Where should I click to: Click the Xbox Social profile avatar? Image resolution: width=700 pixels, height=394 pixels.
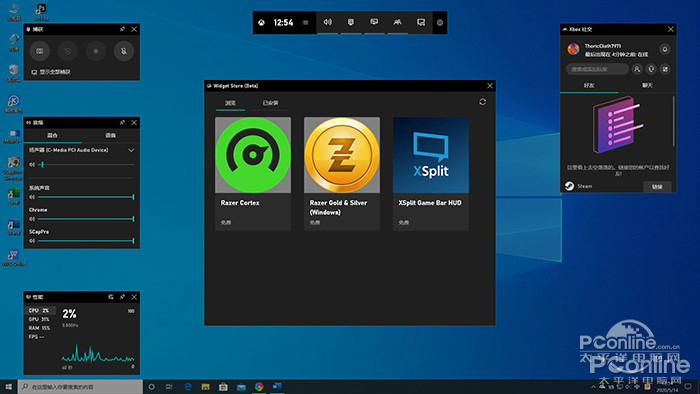[x=573, y=49]
